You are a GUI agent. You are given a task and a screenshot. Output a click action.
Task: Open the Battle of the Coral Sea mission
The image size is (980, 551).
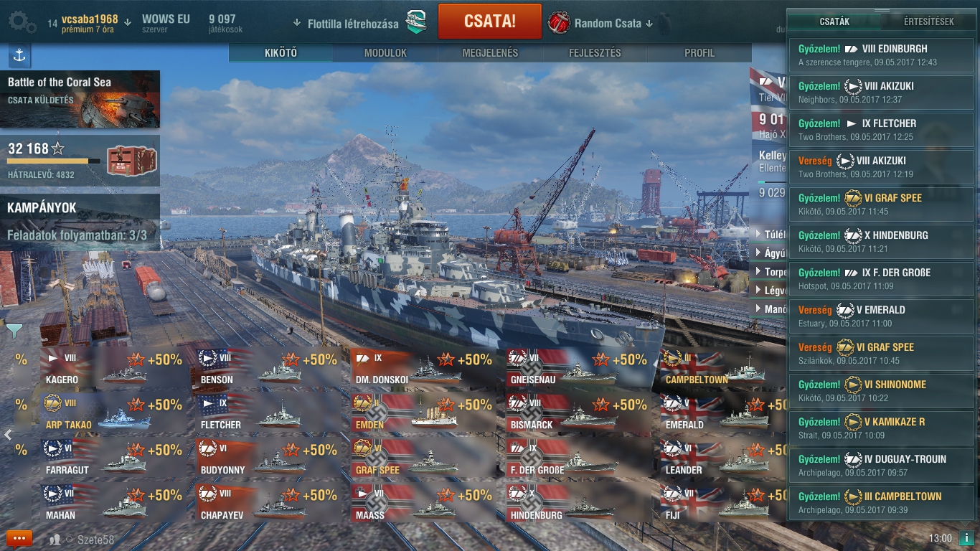(80, 99)
